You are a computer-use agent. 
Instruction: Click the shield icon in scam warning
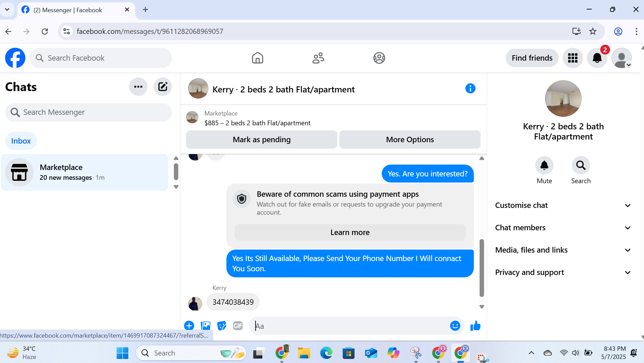pyautogui.click(x=242, y=199)
